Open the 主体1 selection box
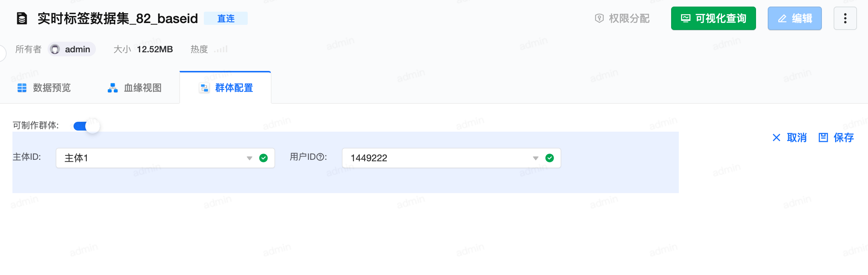868x275 pixels. click(165, 158)
